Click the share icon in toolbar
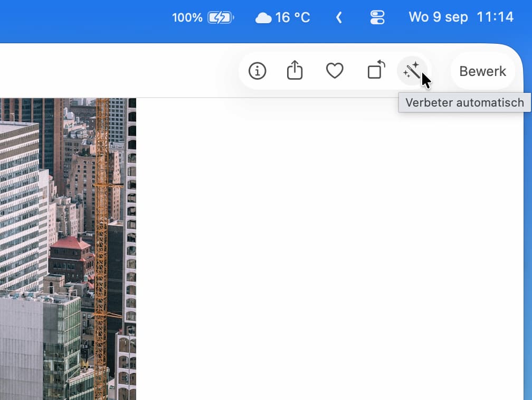 click(x=295, y=70)
